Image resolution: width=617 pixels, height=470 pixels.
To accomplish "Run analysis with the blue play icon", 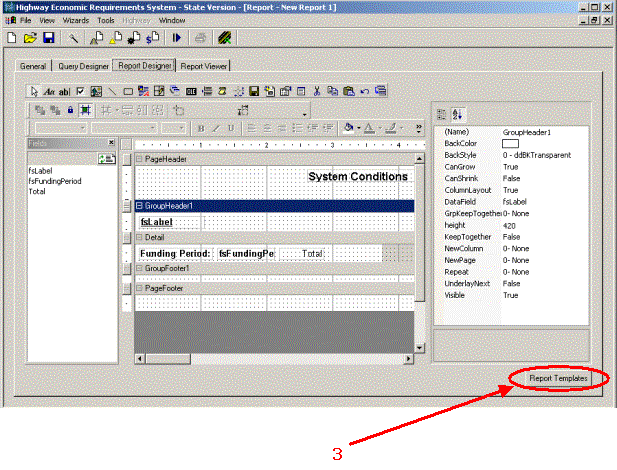I will 176,38.
